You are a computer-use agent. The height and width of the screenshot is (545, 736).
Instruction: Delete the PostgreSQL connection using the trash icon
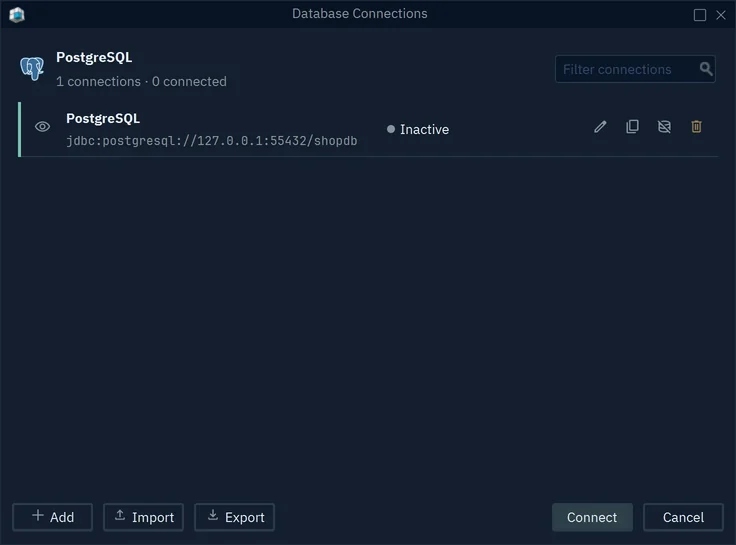[x=696, y=127]
